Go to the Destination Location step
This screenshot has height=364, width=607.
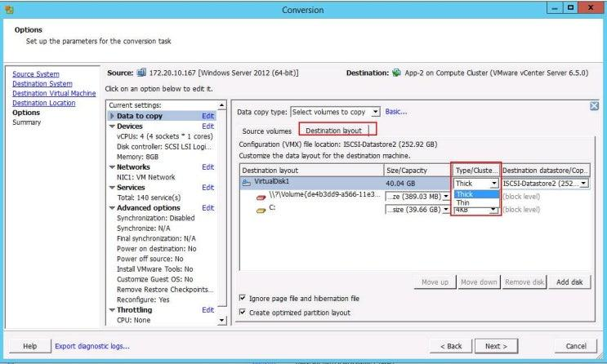pyautogui.click(x=44, y=103)
